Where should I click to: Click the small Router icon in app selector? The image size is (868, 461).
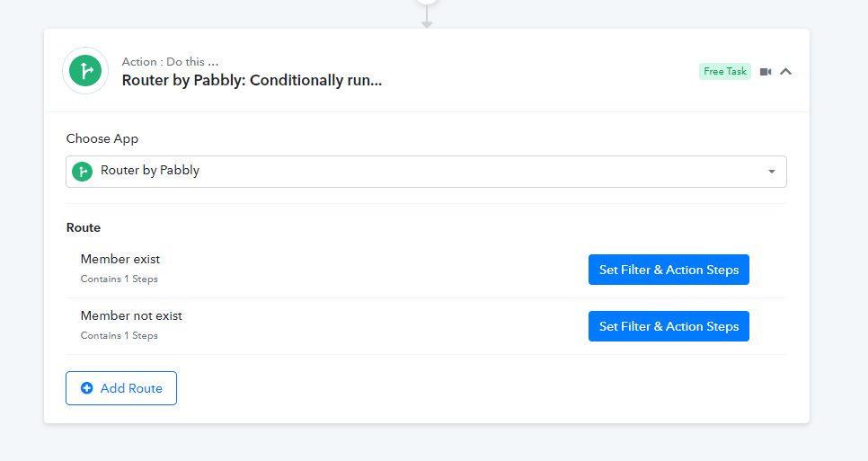click(x=83, y=172)
